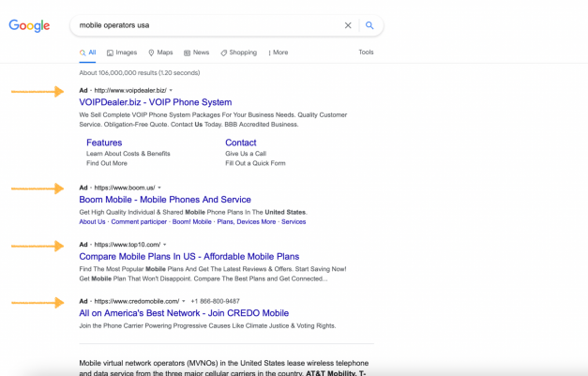The image size is (588, 376).
Task: Click inside the search input field
Action: 206,25
